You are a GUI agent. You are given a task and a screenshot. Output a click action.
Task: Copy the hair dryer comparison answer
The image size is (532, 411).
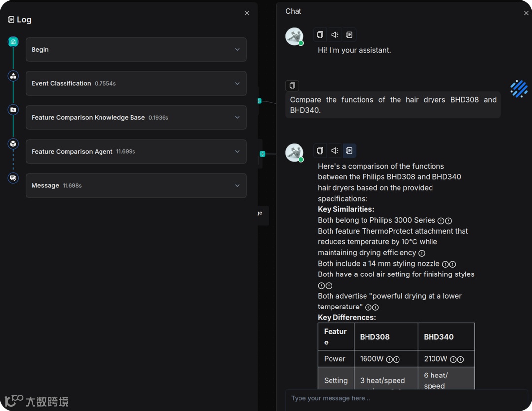[320, 151]
